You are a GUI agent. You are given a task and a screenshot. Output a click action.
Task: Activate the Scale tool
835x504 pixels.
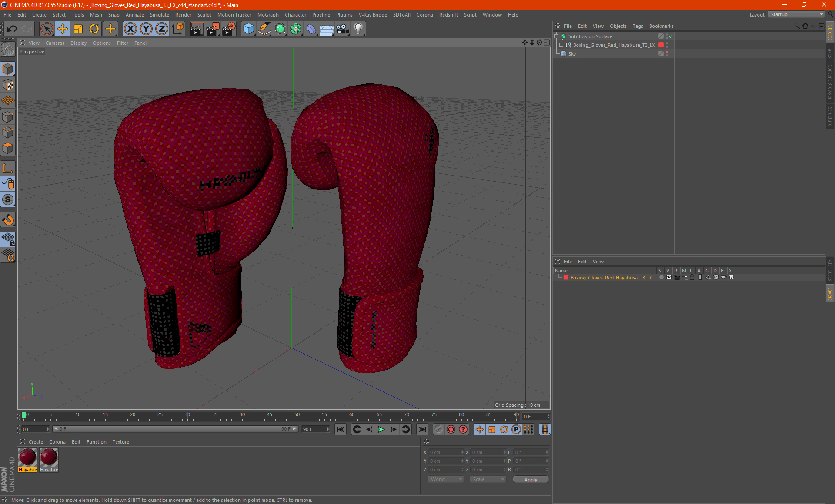tap(78, 29)
